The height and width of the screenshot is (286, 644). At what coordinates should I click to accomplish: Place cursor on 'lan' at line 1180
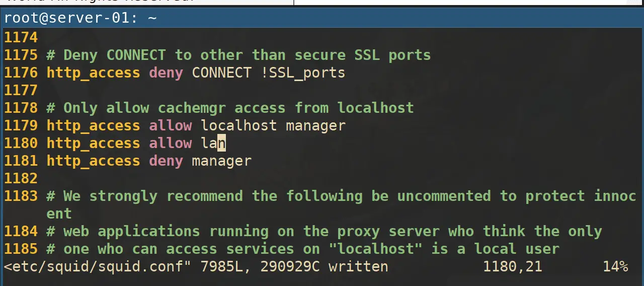[213, 143]
